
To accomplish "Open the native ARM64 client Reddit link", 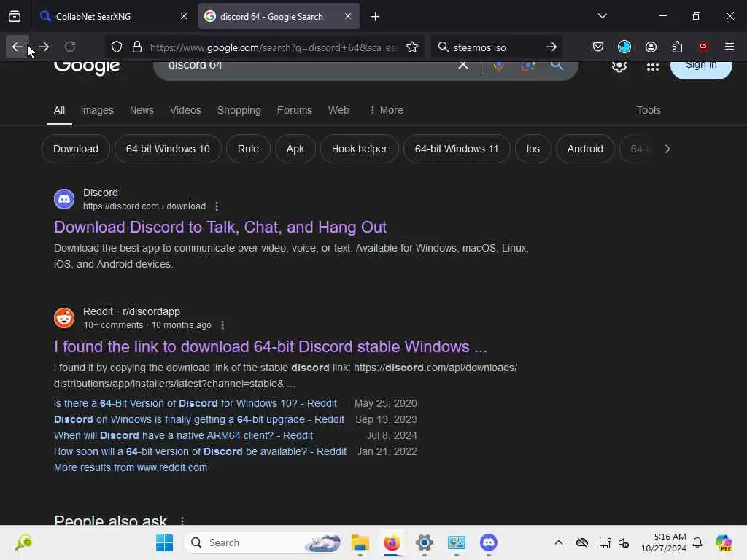I will coord(183,436).
